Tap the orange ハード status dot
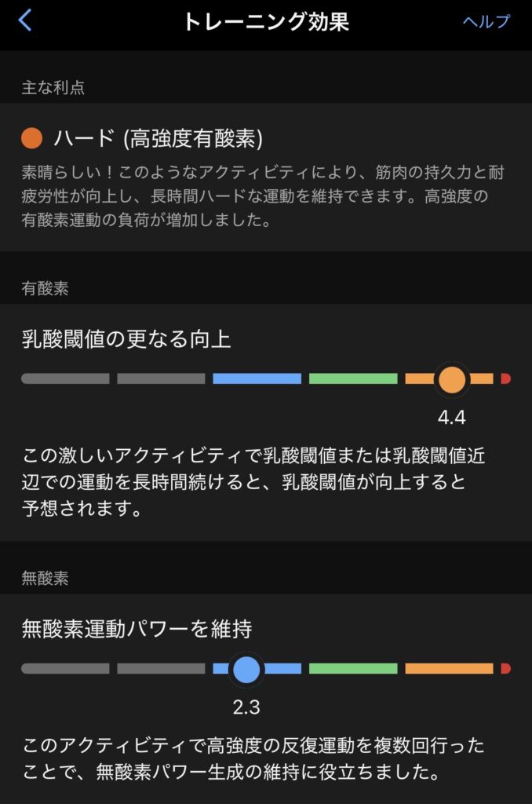The width and height of the screenshot is (532, 804). coord(32,139)
